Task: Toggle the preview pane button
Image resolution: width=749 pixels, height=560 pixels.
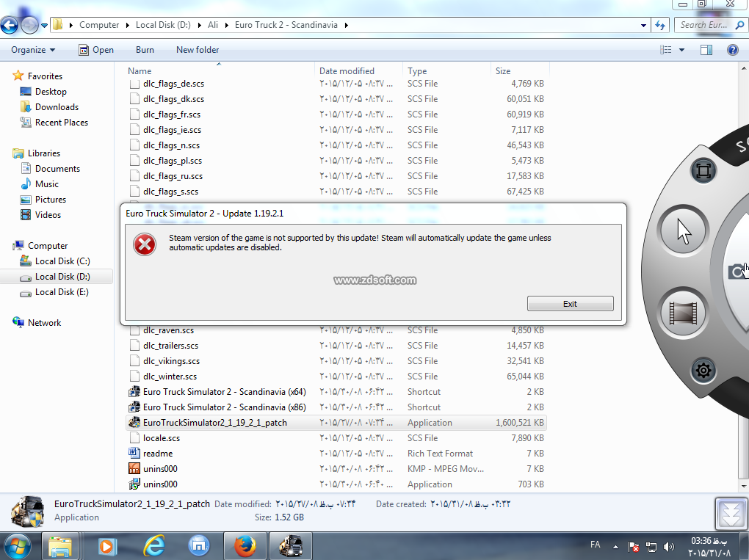Action: [x=706, y=50]
